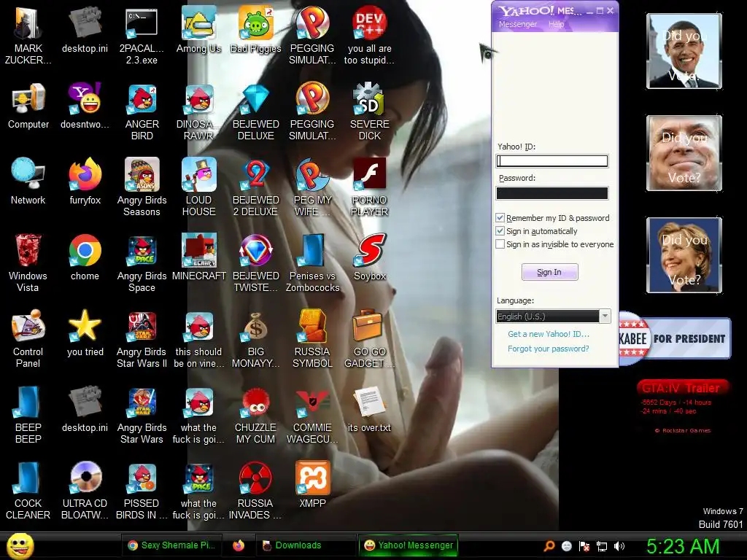Select the BEEP BEEP desktop icon

coord(28,414)
